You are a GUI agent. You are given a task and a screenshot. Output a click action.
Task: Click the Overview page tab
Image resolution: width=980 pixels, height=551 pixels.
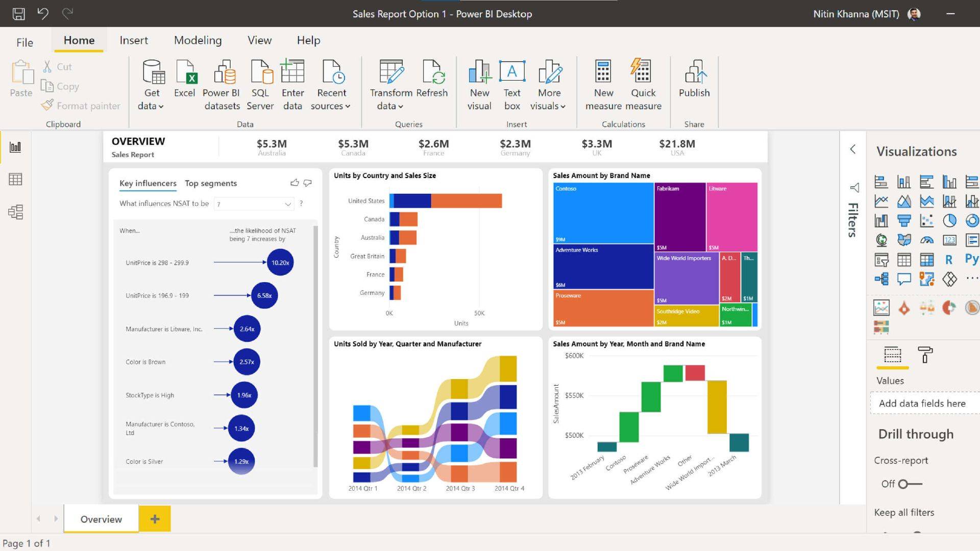[102, 519]
